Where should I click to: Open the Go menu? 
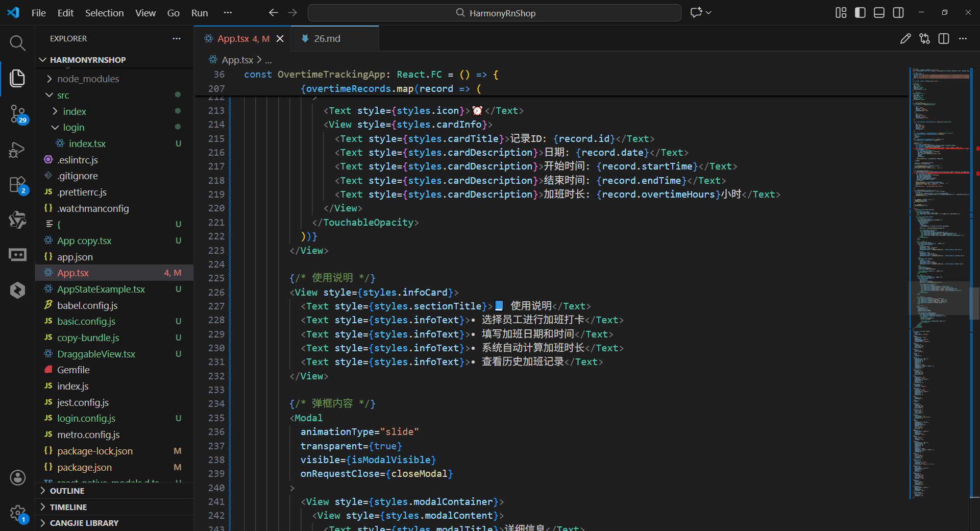click(x=173, y=13)
